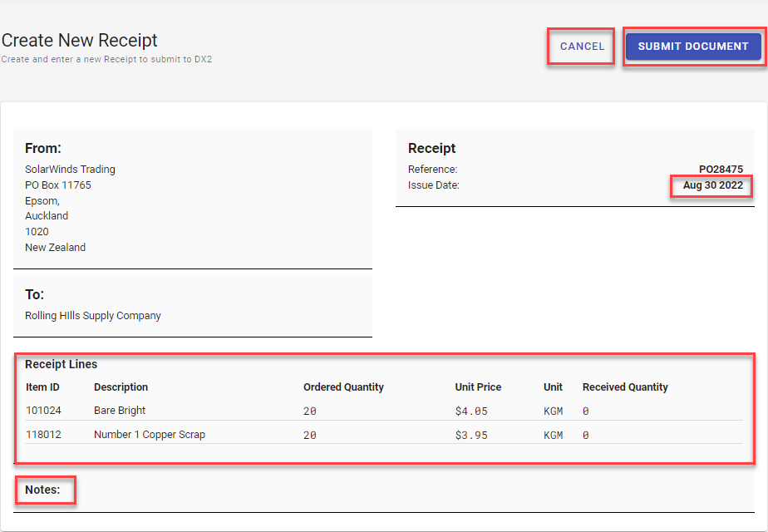
Task: Click the Received Quantity for Number 1 Copper Scrap
Action: tap(586, 434)
